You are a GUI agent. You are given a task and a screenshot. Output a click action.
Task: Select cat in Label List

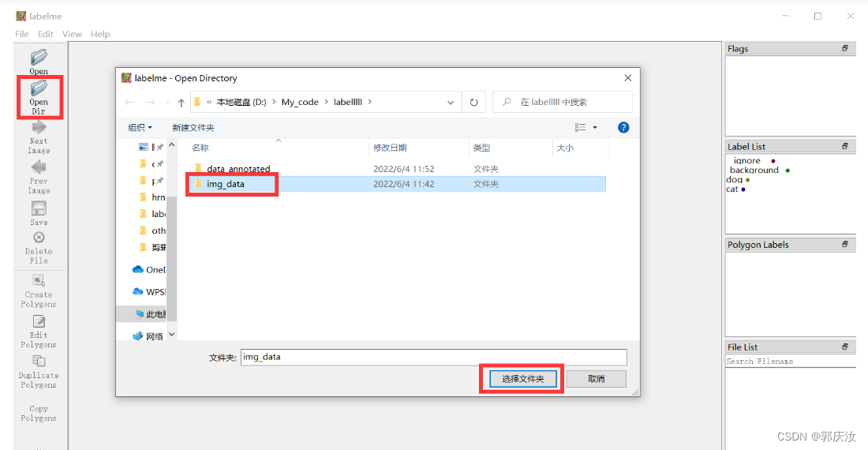pyautogui.click(x=731, y=189)
